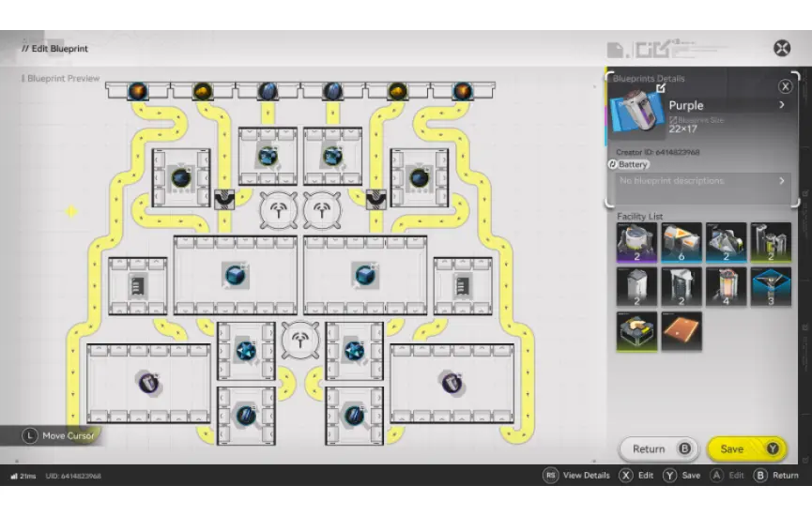Viewport: 812px width, 516px height.
Task: Click the blueprint thumbnail image in details
Action: click(636, 113)
